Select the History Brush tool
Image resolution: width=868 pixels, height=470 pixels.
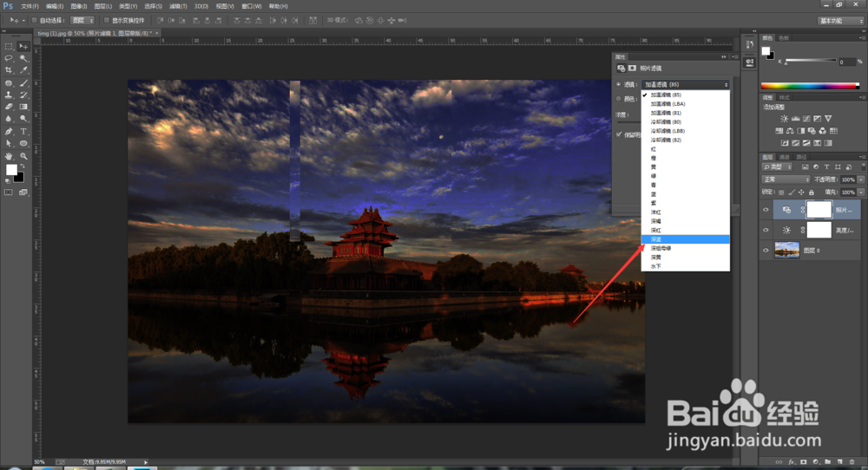23,95
